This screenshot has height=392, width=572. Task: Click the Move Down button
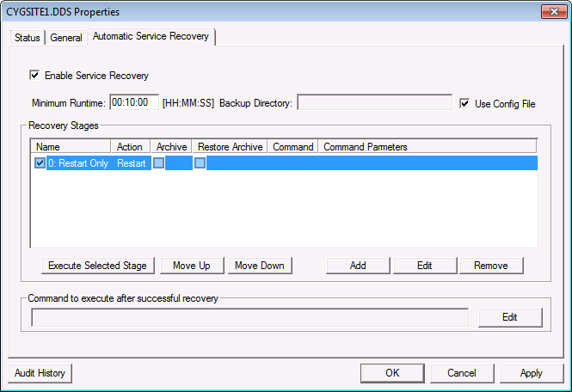(x=260, y=266)
